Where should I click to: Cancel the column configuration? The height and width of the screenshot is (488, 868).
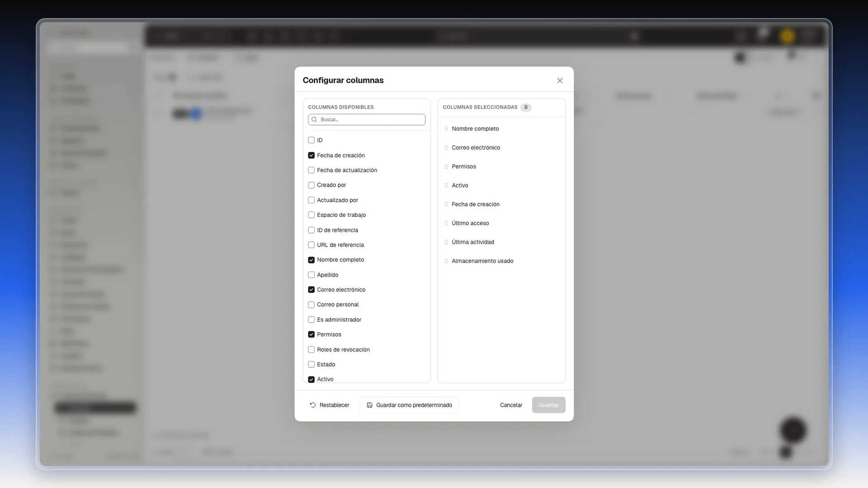(511, 405)
